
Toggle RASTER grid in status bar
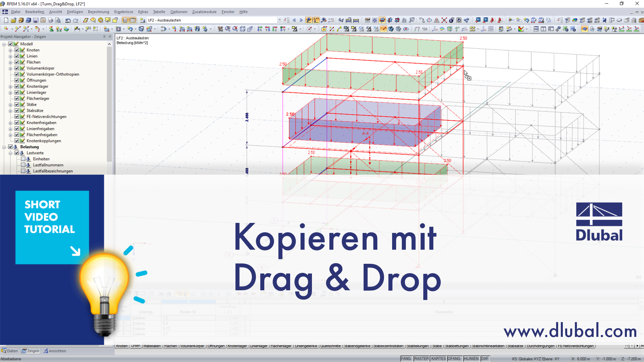coord(421,359)
